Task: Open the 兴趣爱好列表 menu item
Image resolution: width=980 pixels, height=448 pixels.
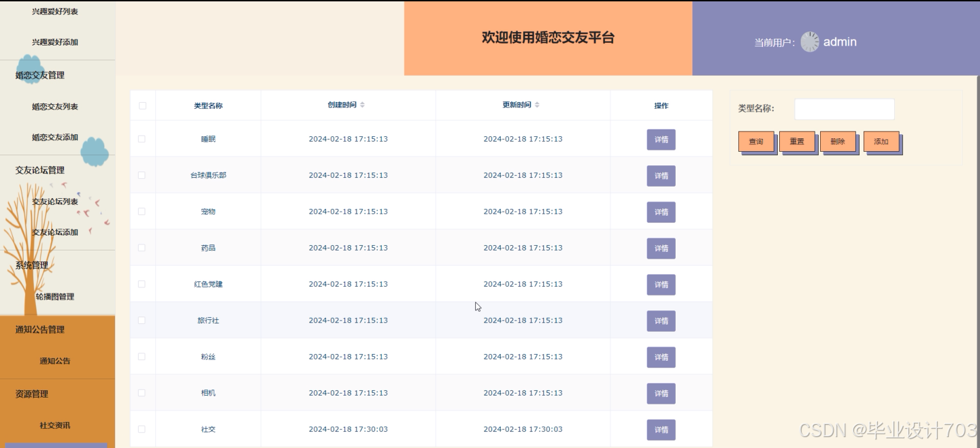Action: (55, 12)
